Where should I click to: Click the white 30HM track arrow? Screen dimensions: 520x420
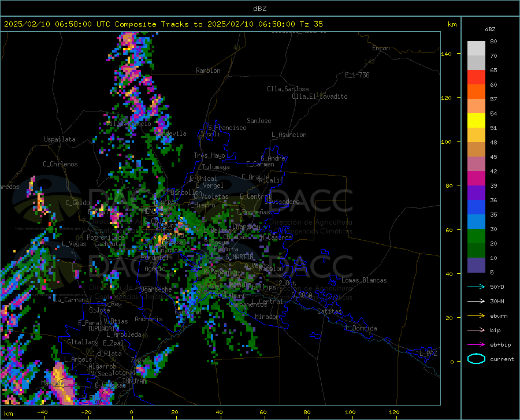(476, 302)
